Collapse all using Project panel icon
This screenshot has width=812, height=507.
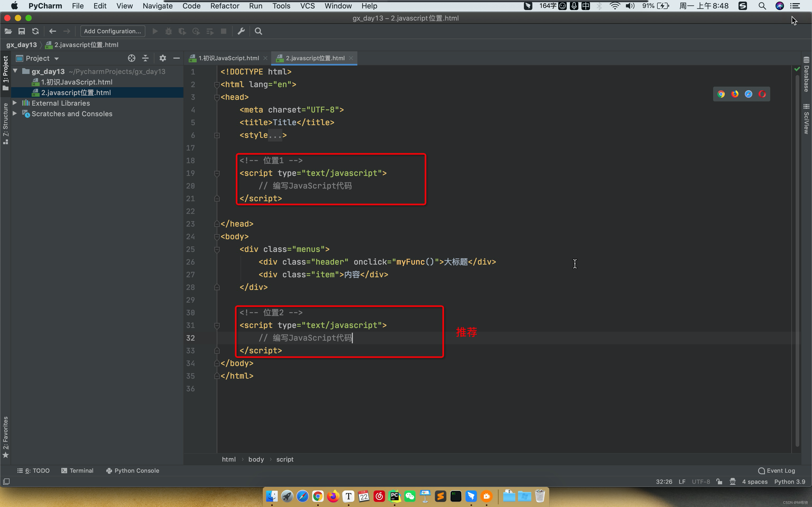tap(145, 58)
